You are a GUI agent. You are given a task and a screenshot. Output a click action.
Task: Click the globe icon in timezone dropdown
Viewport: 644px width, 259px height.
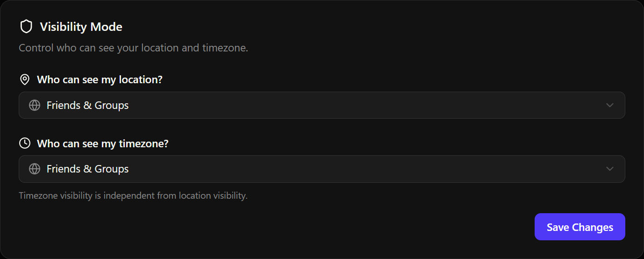(x=35, y=169)
